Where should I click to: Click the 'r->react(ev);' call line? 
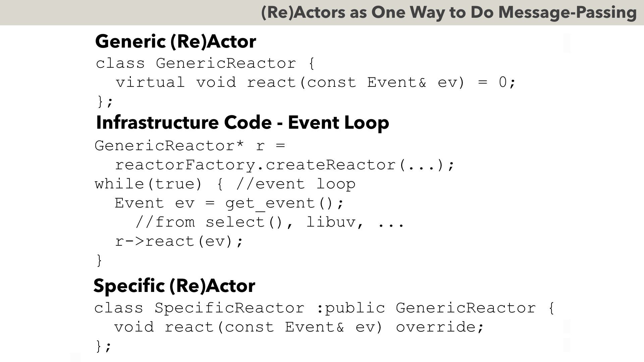pyautogui.click(x=179, y=242)
